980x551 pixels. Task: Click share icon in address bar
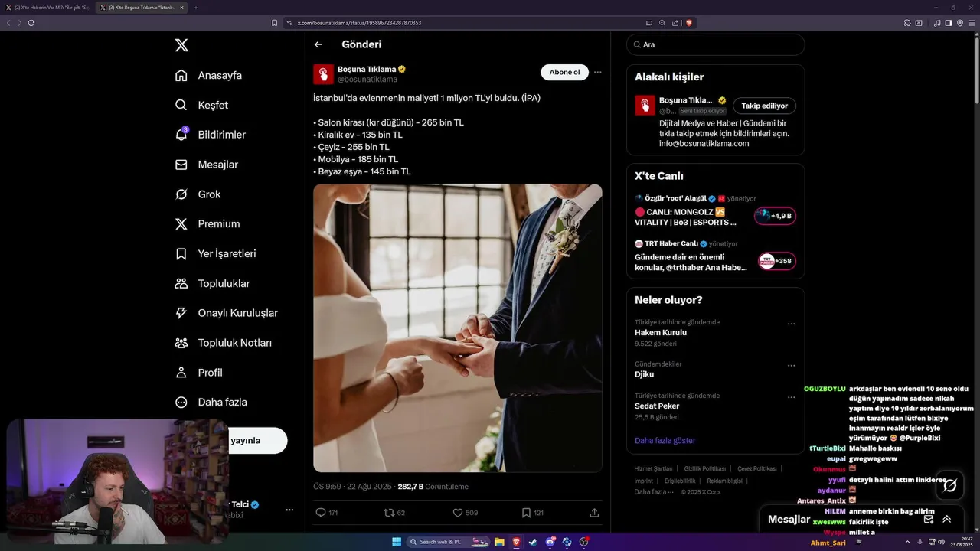tap(675, 23)
